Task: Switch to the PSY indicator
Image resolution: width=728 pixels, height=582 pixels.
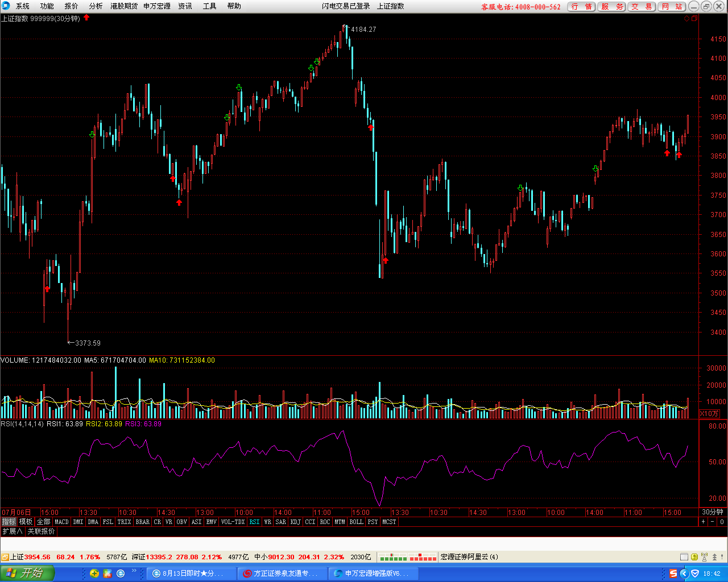Action: coord(373,522)
